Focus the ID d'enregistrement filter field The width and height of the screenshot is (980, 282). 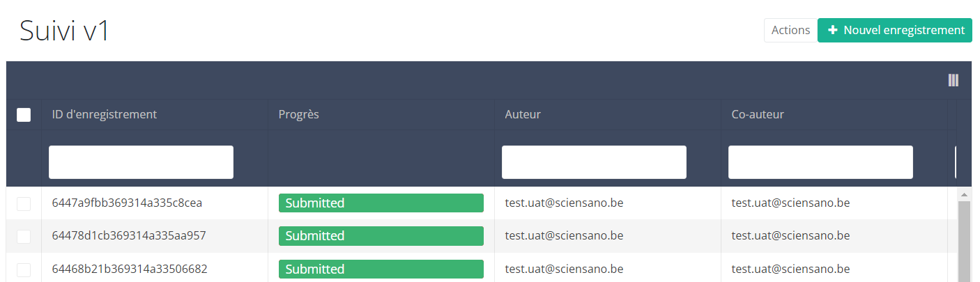click(141, 162)
